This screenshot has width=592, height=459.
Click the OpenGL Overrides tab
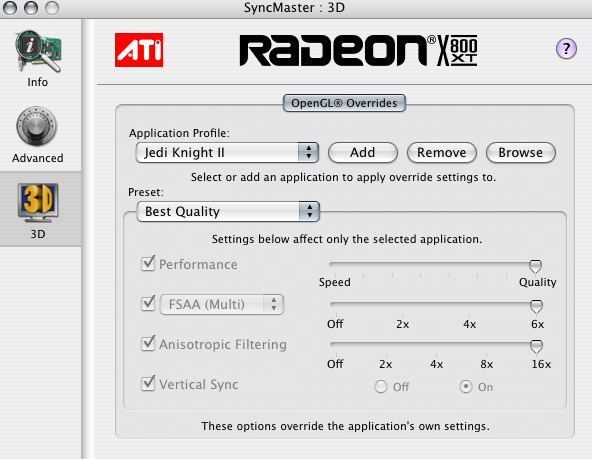[344, 103]
